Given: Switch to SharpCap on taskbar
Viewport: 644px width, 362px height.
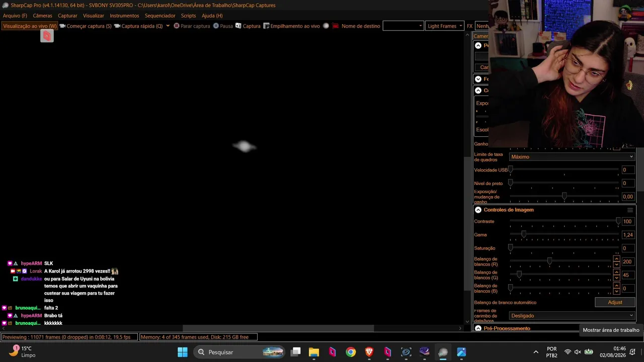Looking at the screenshot, I should 443,352.
